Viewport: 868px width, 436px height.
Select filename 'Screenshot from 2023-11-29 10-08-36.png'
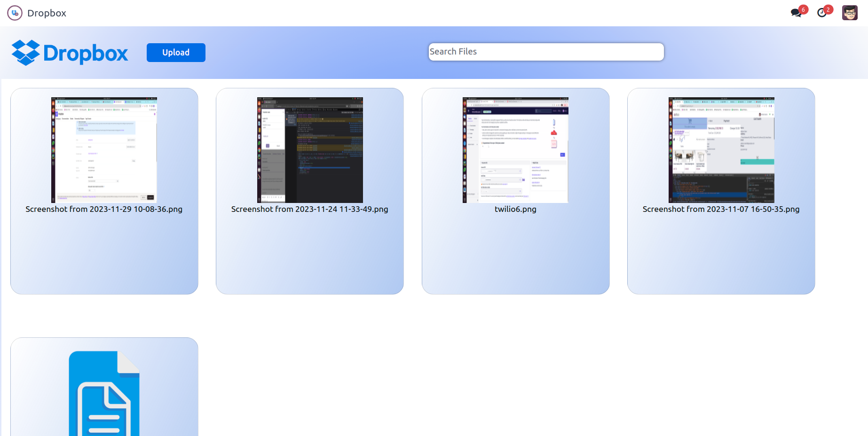click(x=104, y=209)
